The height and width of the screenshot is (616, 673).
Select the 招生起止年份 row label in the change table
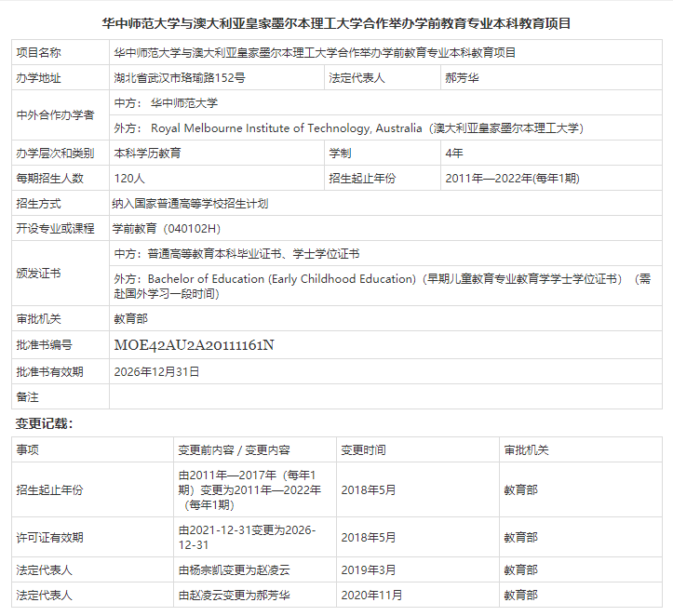[49, 489]
